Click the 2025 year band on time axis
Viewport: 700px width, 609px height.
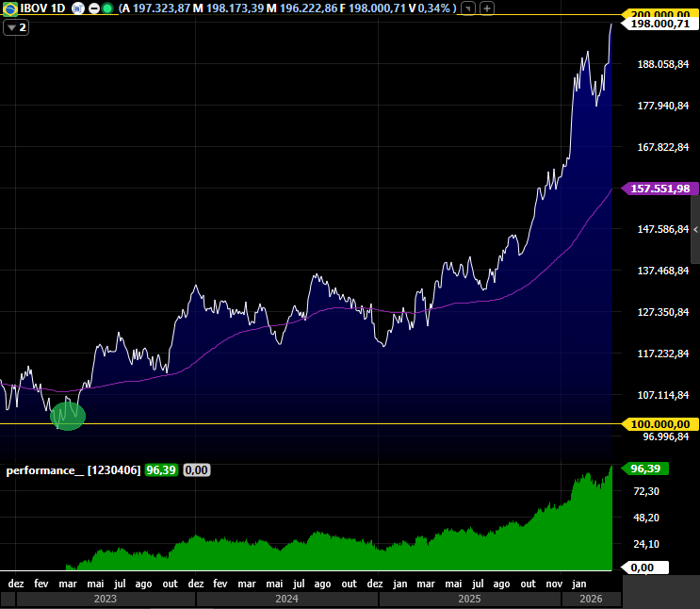(x=469, y=599)
